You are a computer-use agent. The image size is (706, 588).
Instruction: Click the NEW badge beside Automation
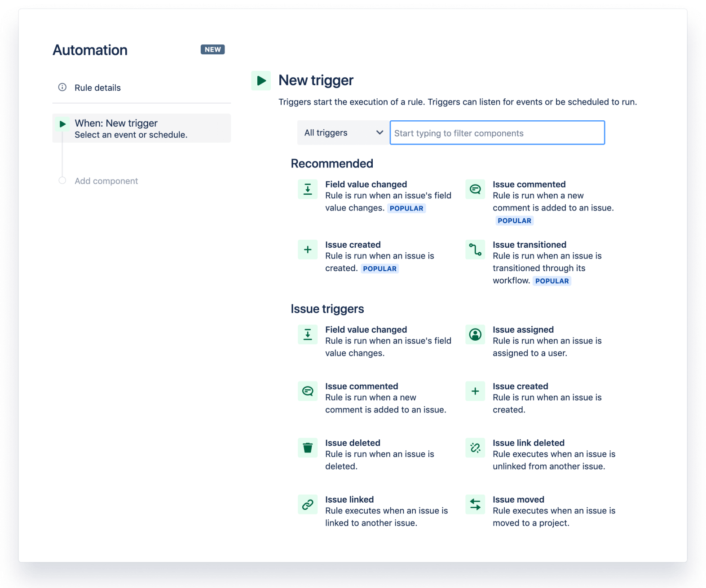212,49
